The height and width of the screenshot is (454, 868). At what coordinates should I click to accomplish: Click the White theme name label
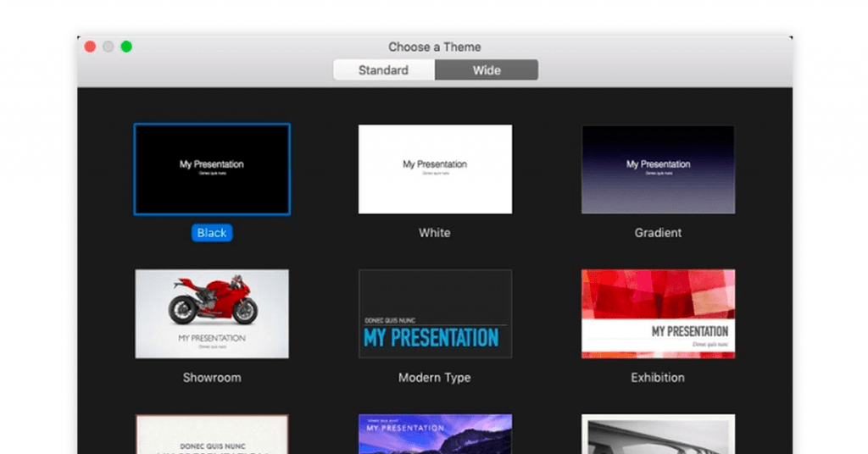pyautogui.click(x=435, y=233)
